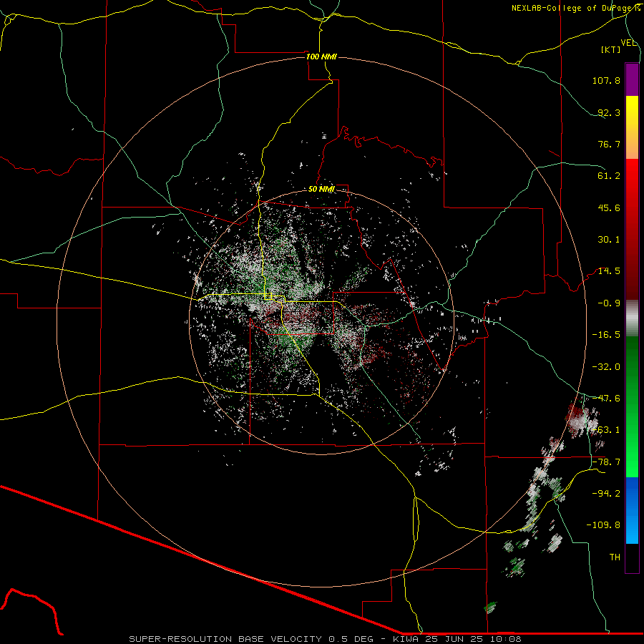
Task: Pick the blue segment of the velocity scale
Action: [x=632, y=510]
